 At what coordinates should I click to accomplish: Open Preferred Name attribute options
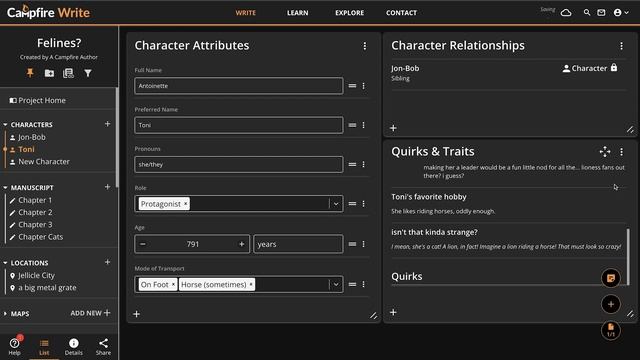(363, 125)
